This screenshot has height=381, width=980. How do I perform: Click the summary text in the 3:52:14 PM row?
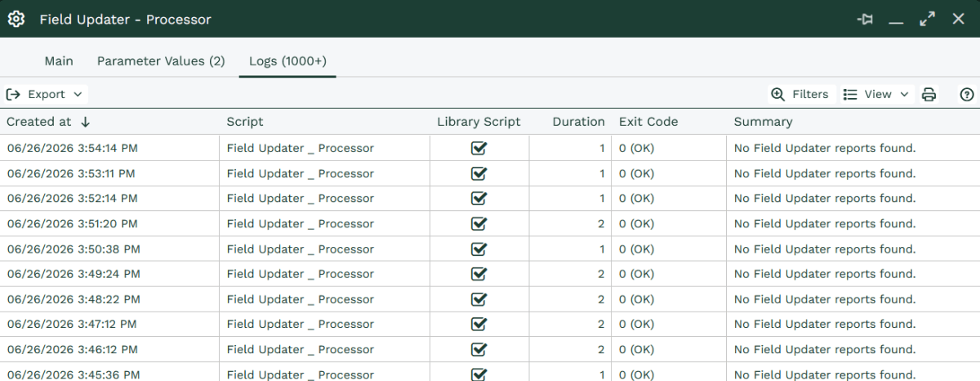825,199
